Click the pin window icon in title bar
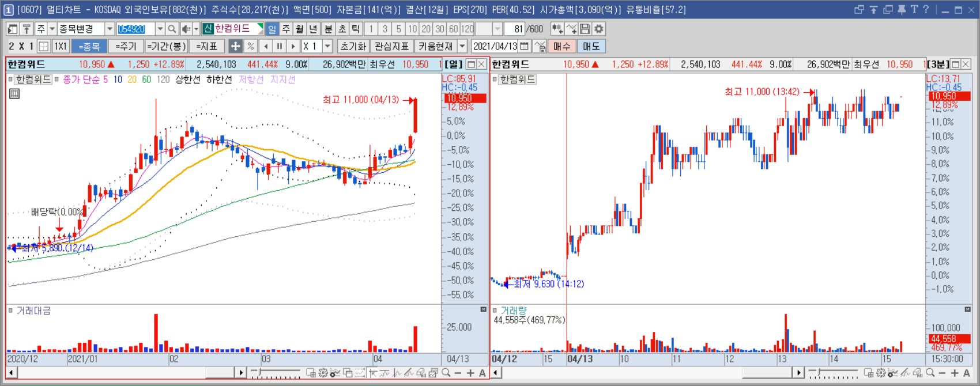The width and height of the screenshot is (980, 386). click(x=901, y=10)
